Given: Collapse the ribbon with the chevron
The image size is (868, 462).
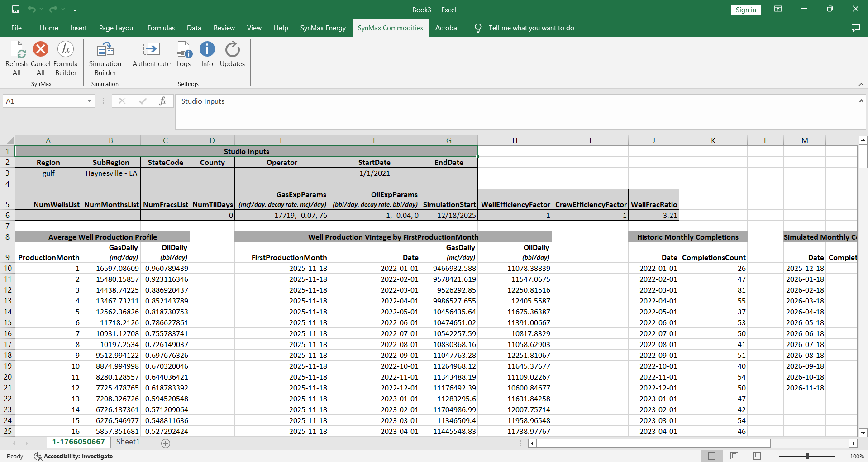Looking at the screenshot, I should [x=861, y=85].
